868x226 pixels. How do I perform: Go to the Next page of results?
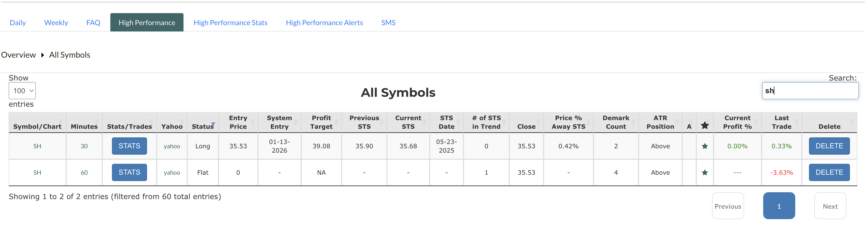[830, 206]
